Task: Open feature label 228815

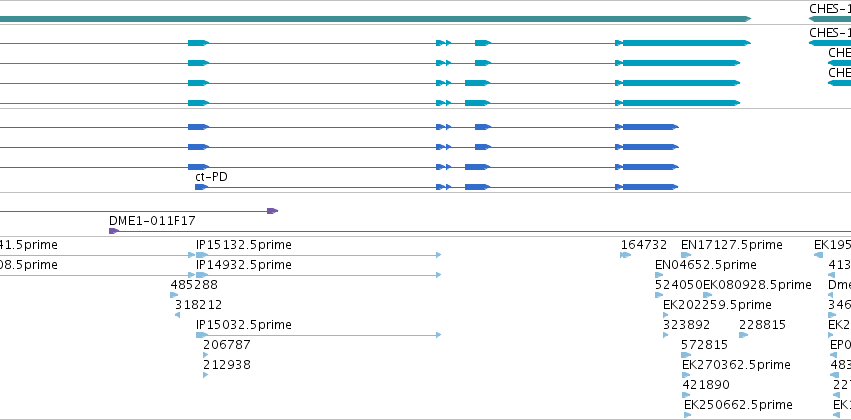Action: coord(762,324)
